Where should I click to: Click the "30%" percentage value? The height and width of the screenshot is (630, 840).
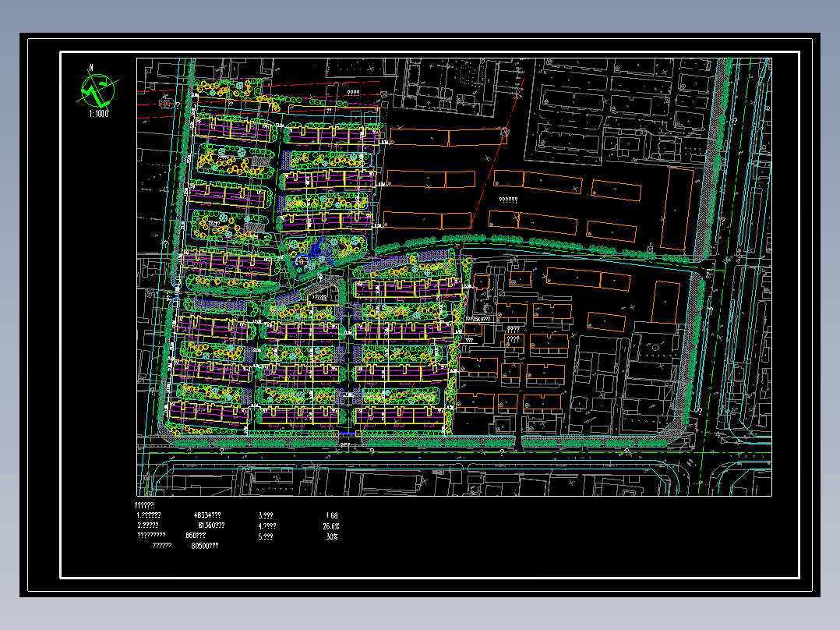[x=332, y=536]
